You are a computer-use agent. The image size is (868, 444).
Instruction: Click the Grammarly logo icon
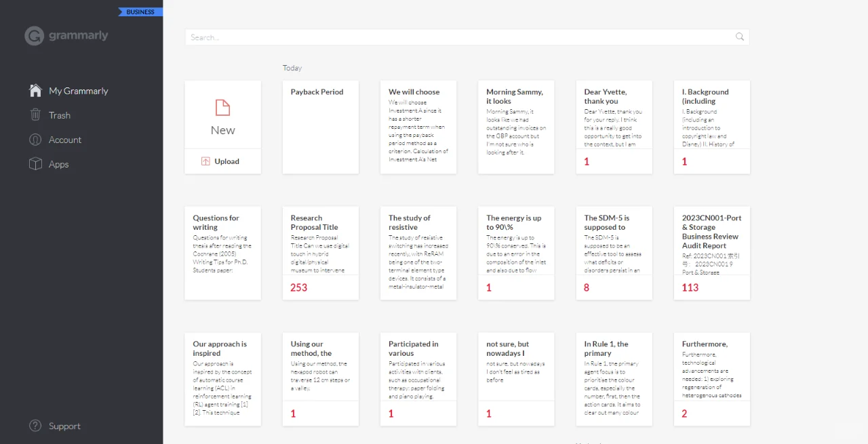click(34, 36)
